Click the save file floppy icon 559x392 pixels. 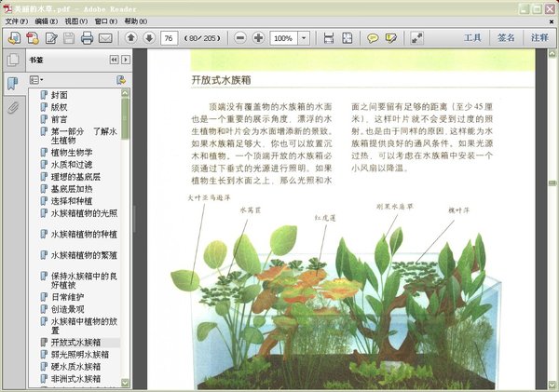[x=69, y=38]
